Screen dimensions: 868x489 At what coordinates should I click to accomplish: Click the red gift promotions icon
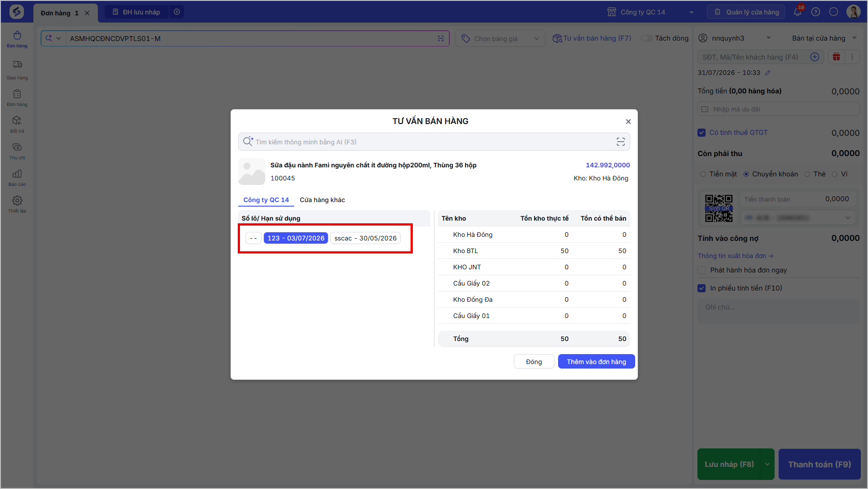836,57
